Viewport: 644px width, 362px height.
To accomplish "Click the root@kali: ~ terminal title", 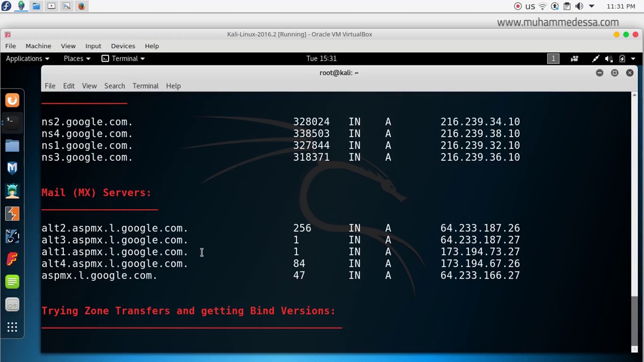I will pyautogui.click(x=339, y=73).
